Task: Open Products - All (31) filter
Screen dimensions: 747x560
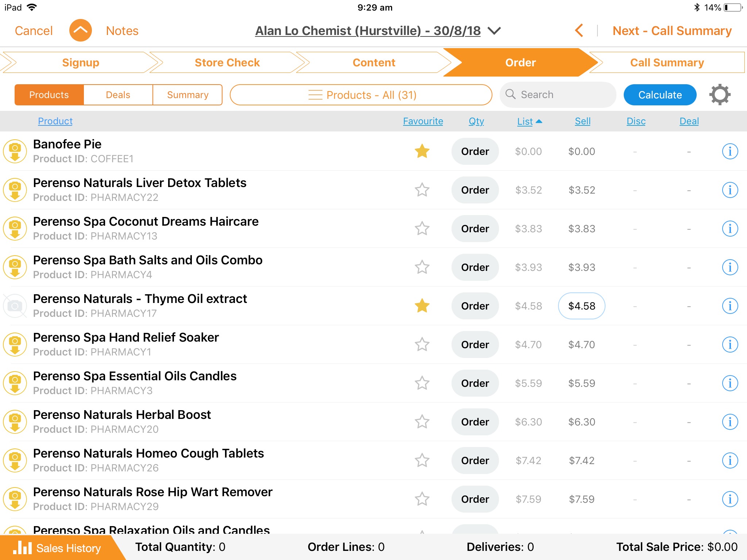Action: (361, 95)
